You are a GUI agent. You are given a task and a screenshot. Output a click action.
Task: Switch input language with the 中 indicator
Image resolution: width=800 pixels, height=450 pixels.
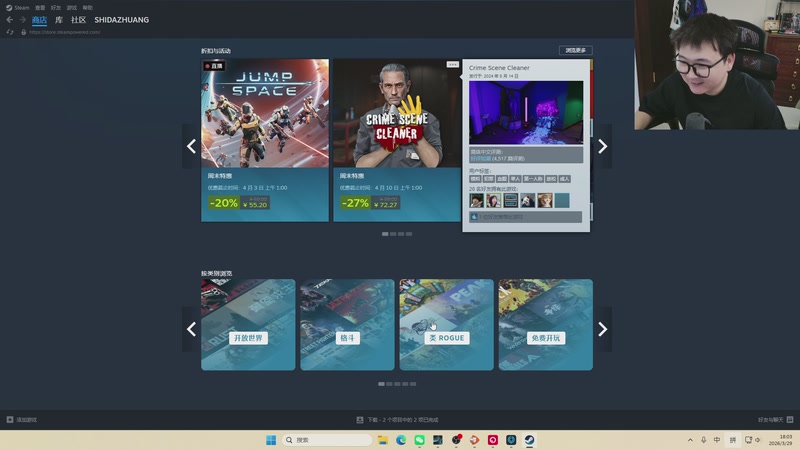717,440
